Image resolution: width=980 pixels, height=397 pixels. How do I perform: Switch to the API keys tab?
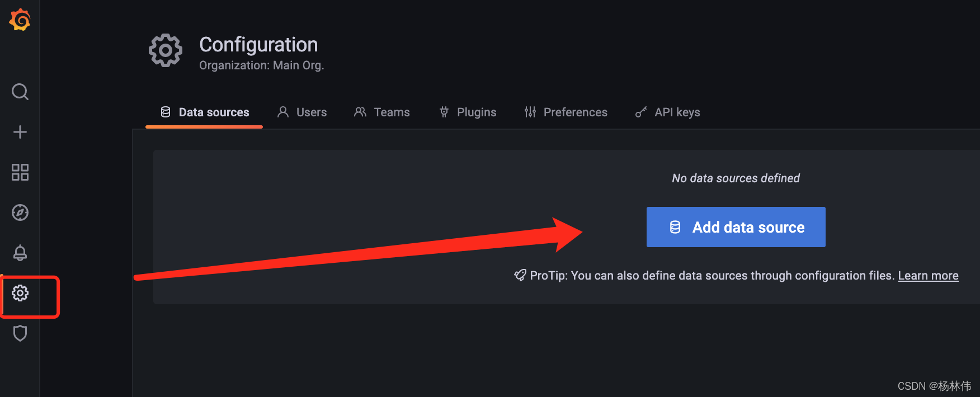coord(667,112)
